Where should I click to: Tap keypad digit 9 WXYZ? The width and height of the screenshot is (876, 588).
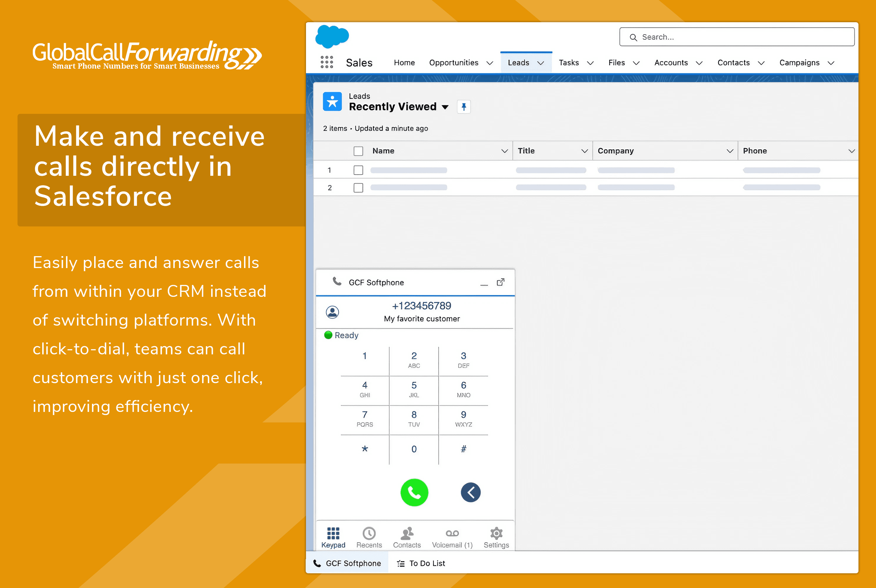464,419
